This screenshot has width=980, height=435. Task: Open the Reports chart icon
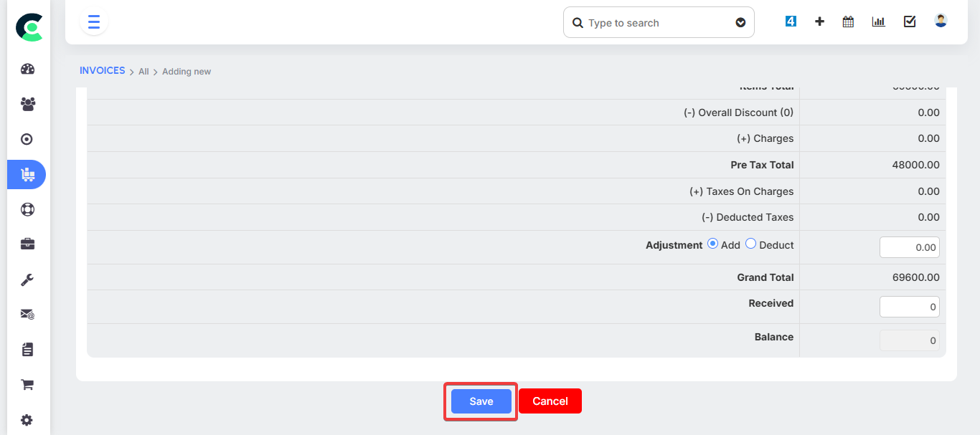[x=878, y=21]
